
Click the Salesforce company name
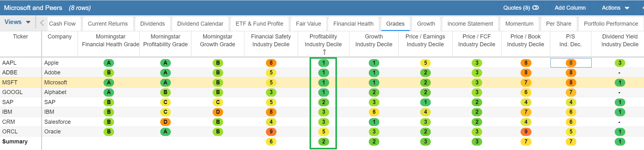(57, 122)
